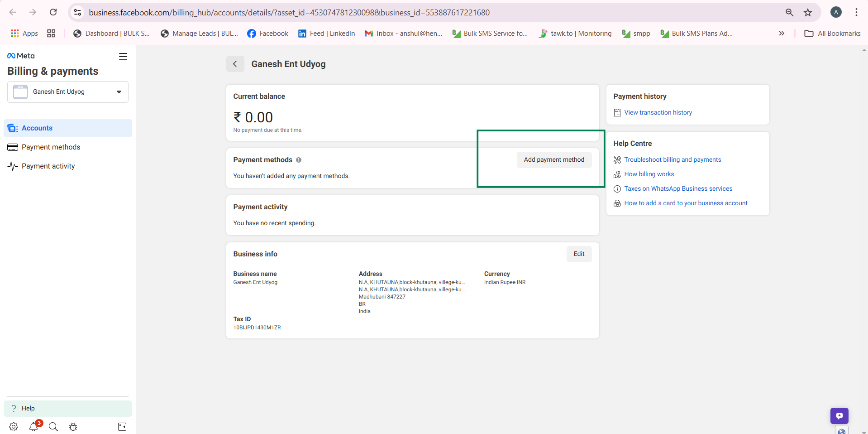Click the Meta logo
Viewport: 868px width, 434px height.
point(21,56)
